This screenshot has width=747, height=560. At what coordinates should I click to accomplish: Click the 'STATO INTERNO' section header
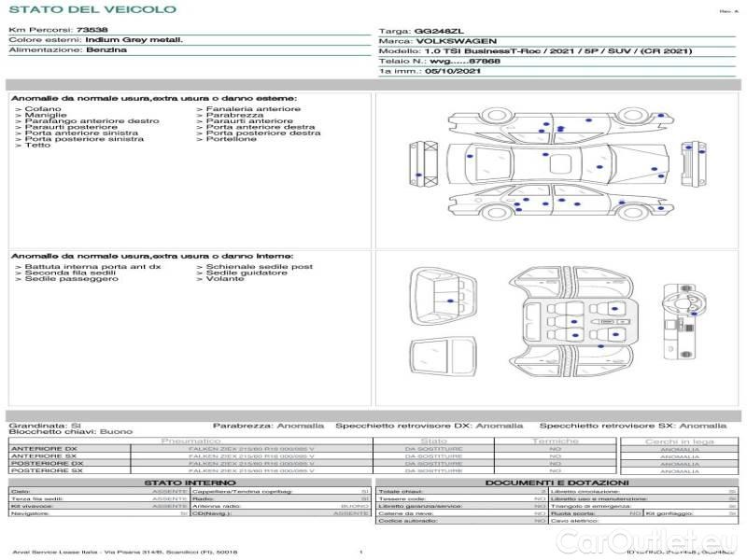(190, 483)
